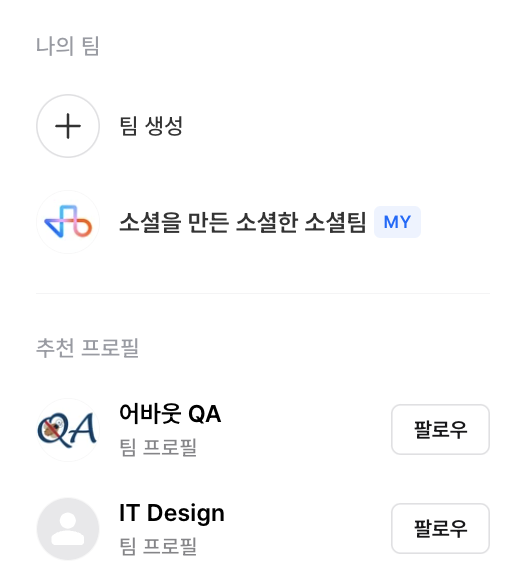Open the 어바웃 QA profile name
The height and width of the screenshot is (584, 528).
tap(170, 413)
